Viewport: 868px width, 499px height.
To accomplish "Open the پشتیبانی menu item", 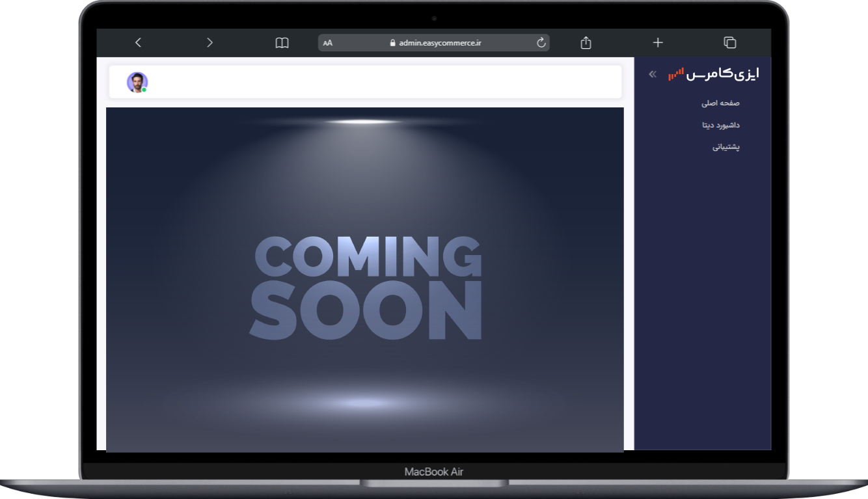I will pos(726,147).
